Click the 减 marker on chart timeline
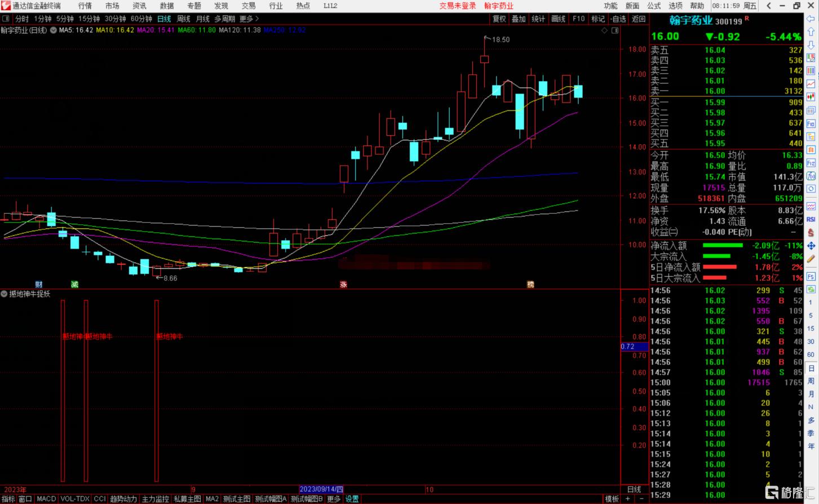This screenshot has height=504, width=819. 74,284
